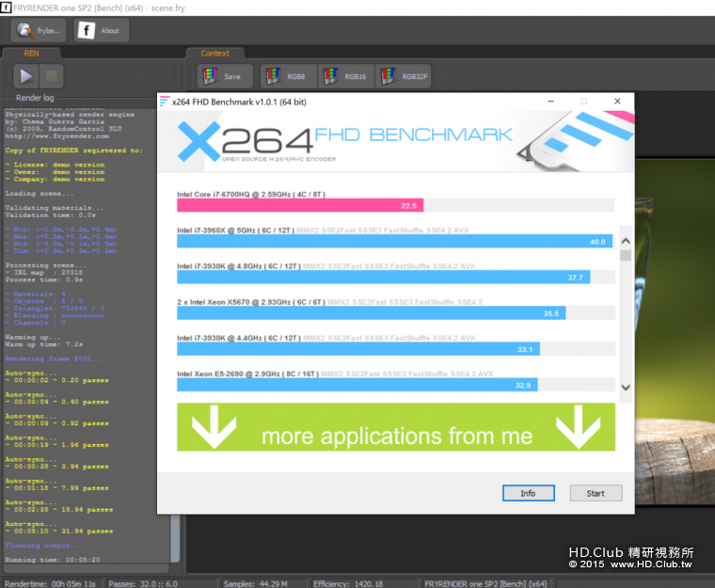Open the Context tab

pyautogui.click(x=215, y=54)
